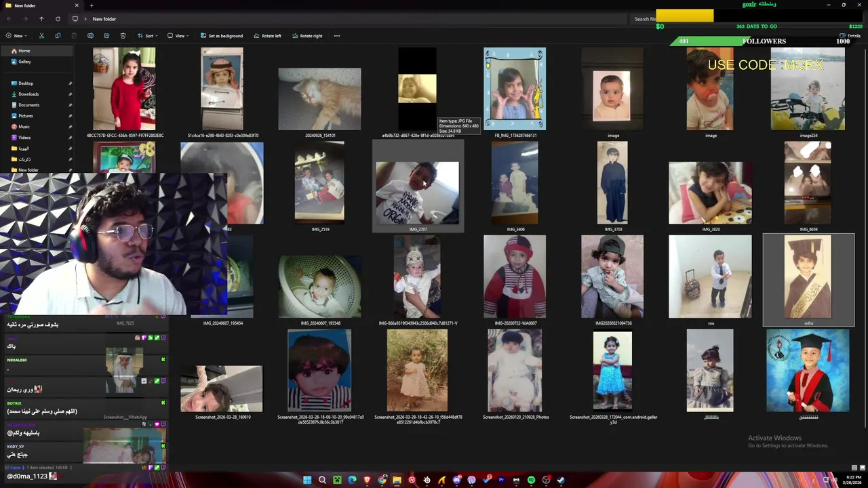
Task: Click the Share icon in toolbar
Action: (x=106, y=36)
